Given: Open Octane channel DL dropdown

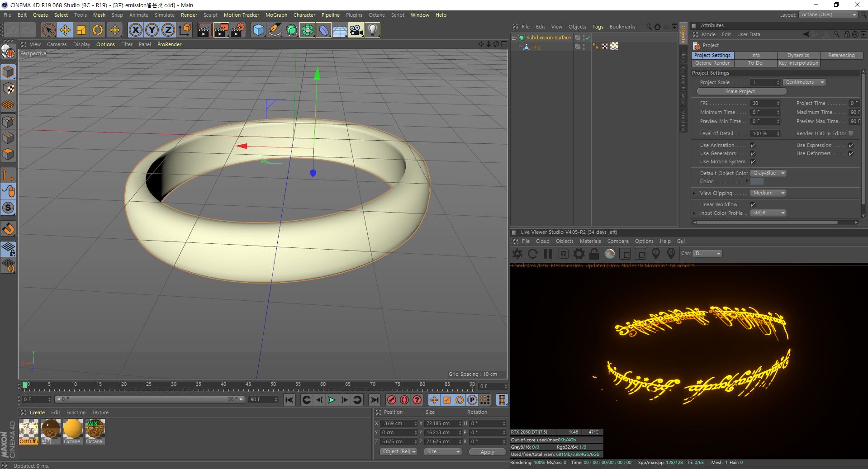Looking at the screenshot, I should click(x=707, y=254).
